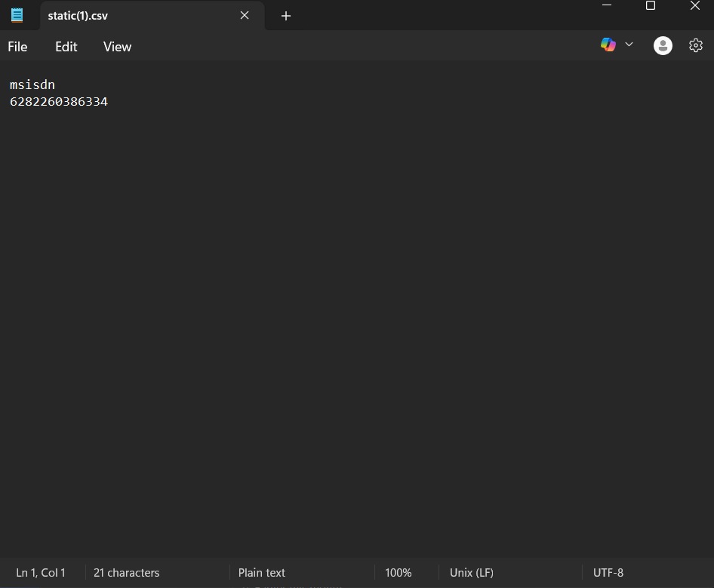Click the Ln 1, Col 1 indicator

pos(41,572)
